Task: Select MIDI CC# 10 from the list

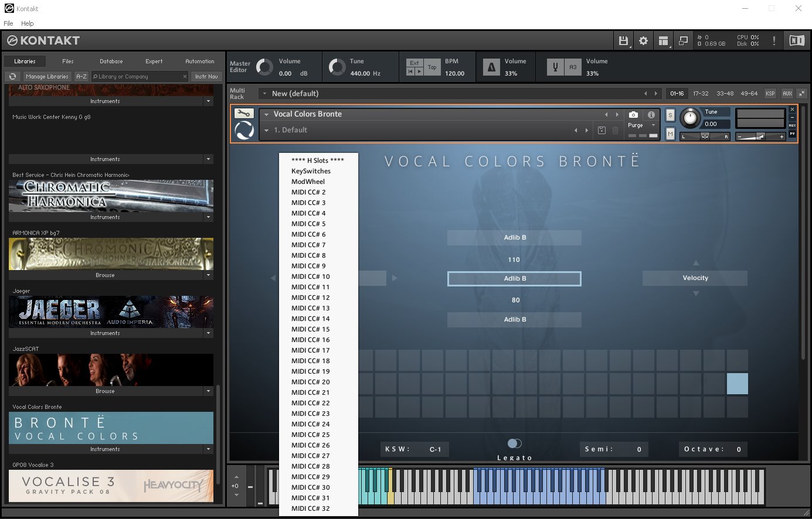Action: pos(311,276)
